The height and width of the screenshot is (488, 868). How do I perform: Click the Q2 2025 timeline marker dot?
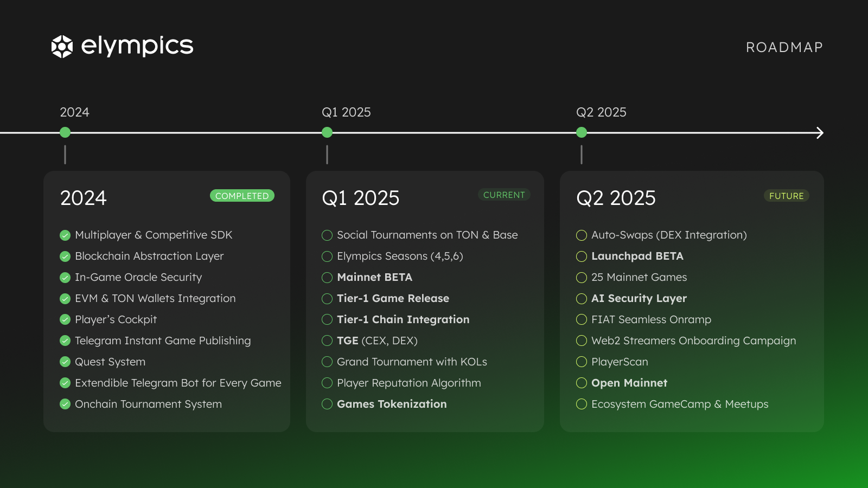coord(582,132)
